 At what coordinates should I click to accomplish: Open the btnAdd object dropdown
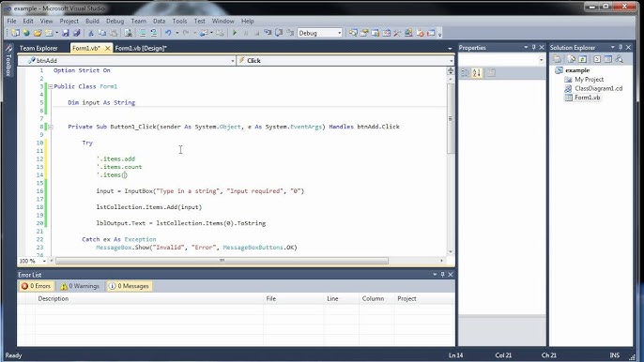[x=127, y=60]
